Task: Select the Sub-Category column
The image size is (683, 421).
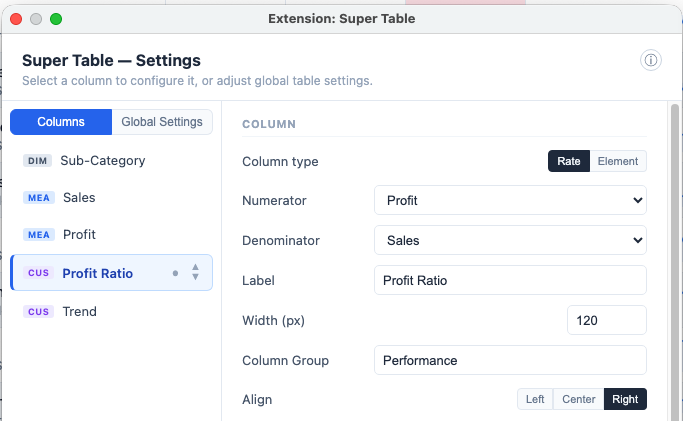Action: tap(112, 161)
